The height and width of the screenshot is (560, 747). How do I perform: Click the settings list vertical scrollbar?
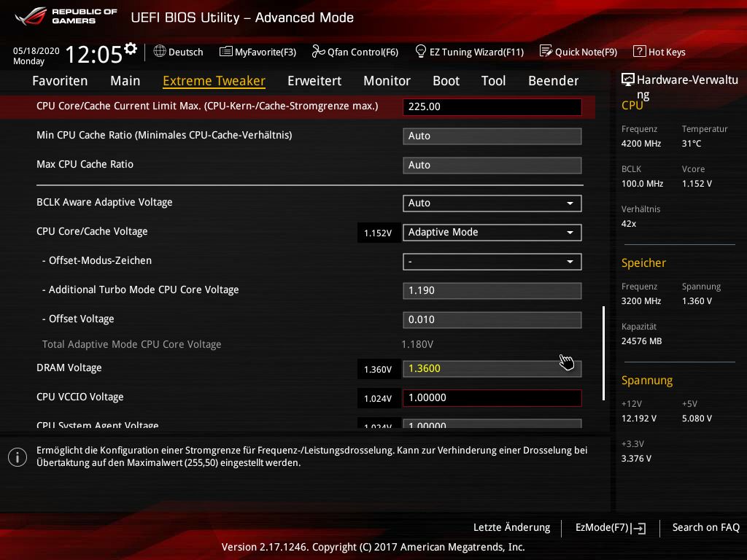tap(603, 353)
